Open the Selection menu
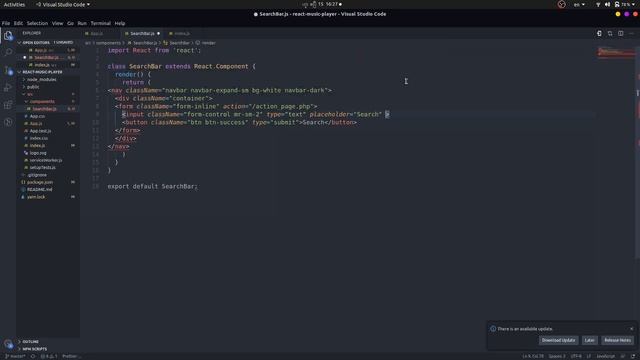Viewport: 640px width, 360px height. (x=37, y=23)
